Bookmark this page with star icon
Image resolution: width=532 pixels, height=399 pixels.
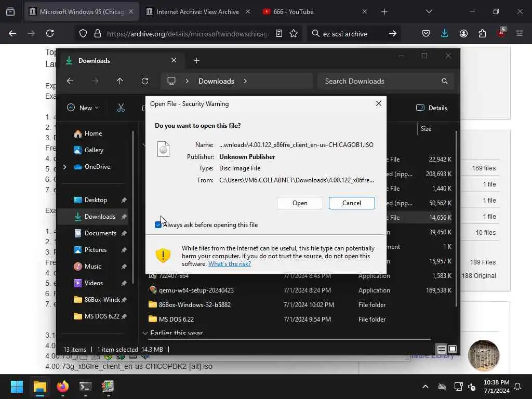294,34
